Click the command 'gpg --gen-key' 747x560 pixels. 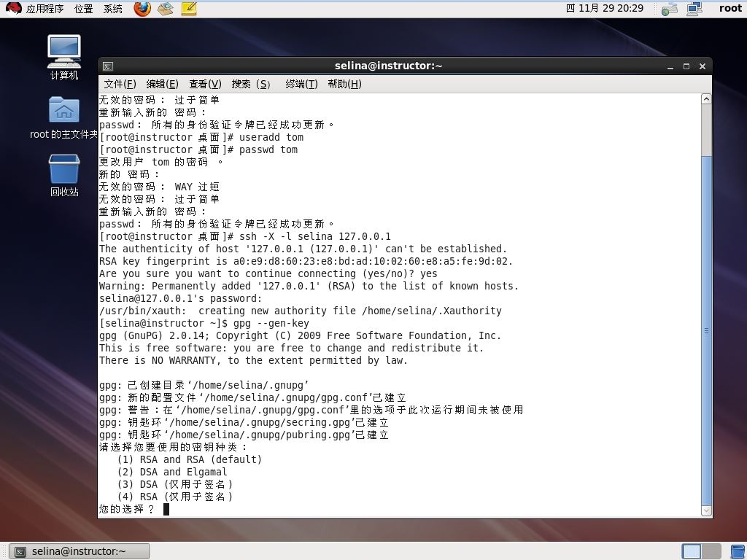pyautogui.click(x=271, y=323)
